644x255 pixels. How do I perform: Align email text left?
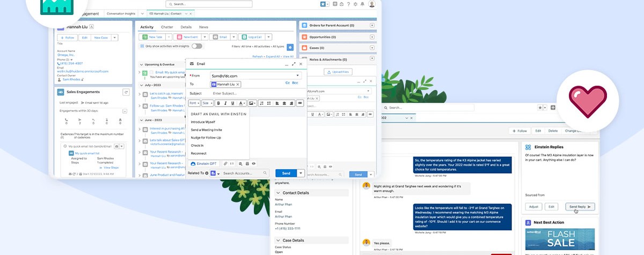click(278, 103)
